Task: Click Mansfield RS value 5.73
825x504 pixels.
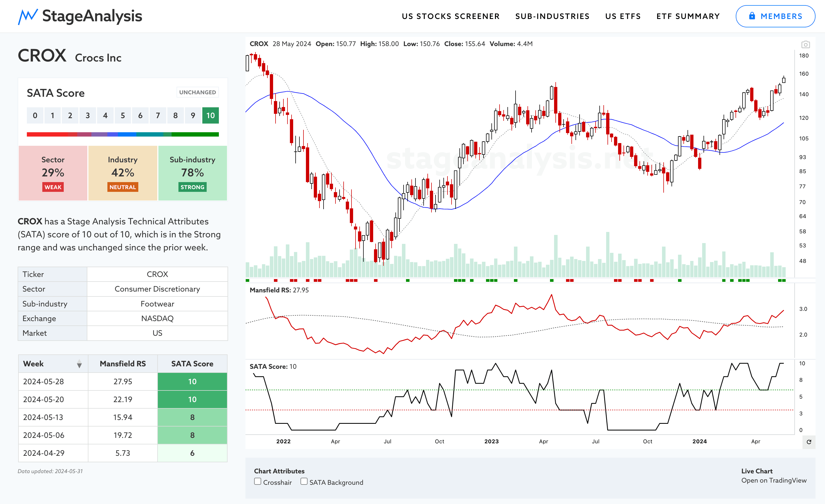Action: pyautogui.click(x=123, y=453)
